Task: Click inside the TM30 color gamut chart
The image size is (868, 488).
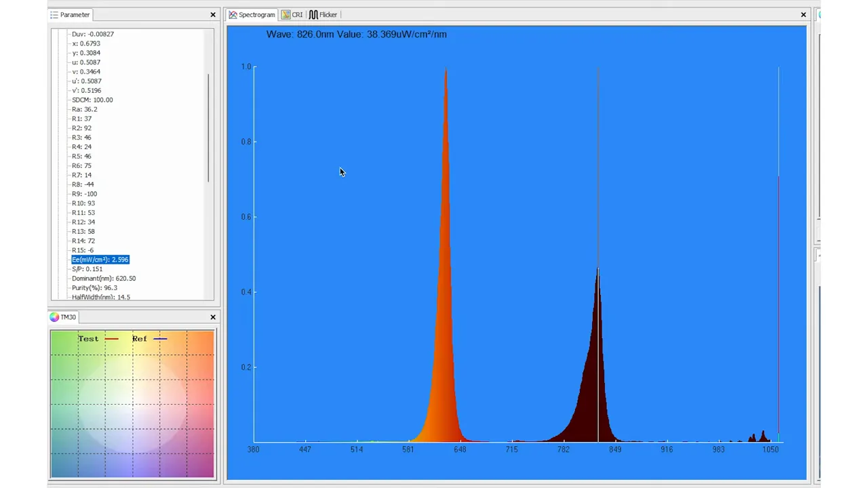Action: [x=132, y=403]
